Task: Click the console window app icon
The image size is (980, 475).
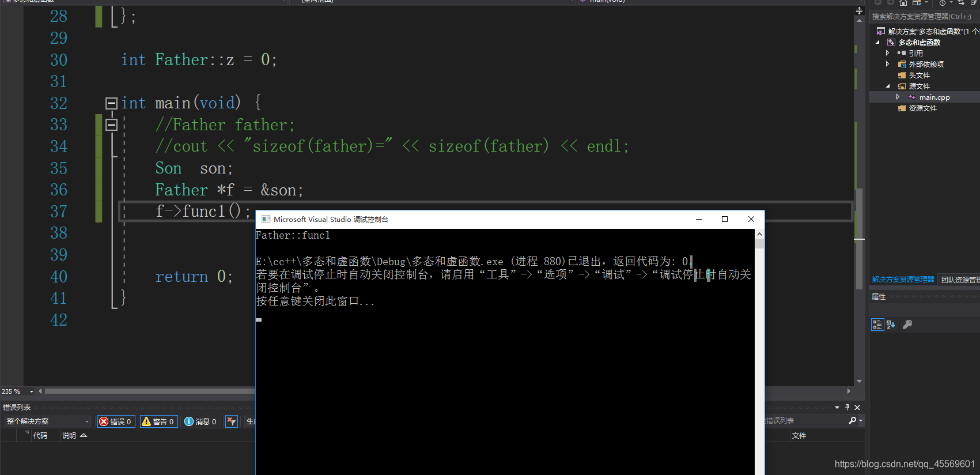Action: (x=266, y=219)
